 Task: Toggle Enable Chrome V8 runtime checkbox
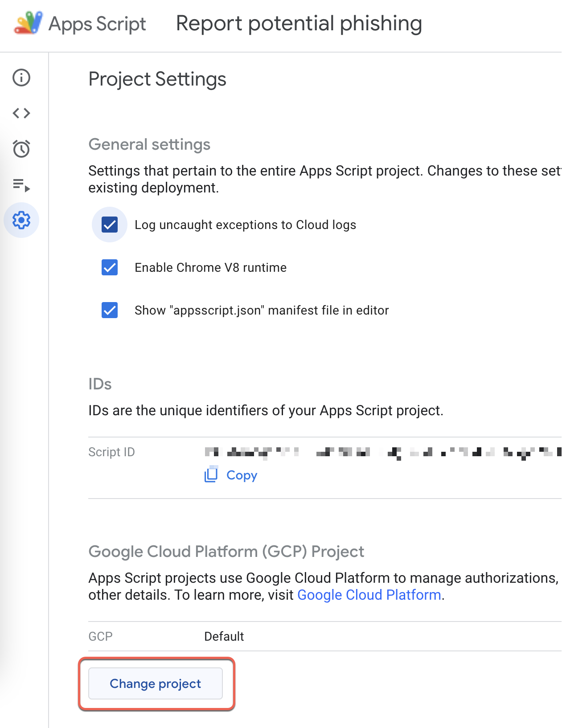click(x=110, y=267)
